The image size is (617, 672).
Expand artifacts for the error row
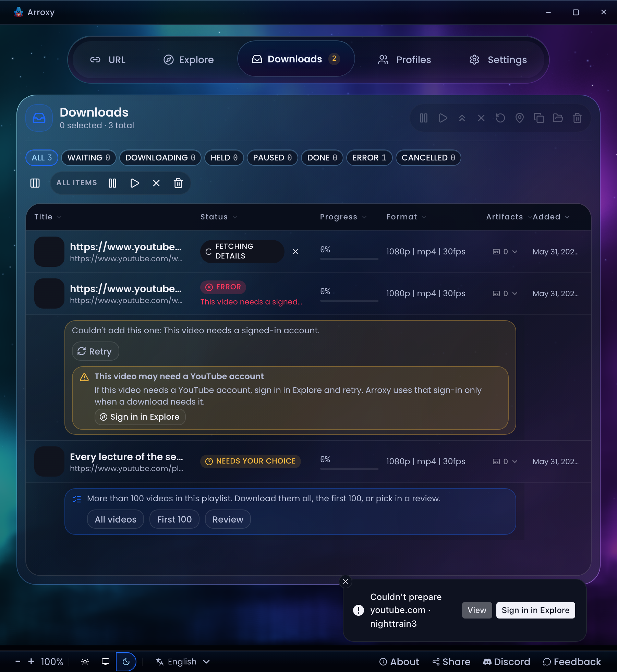pos(505,293)
